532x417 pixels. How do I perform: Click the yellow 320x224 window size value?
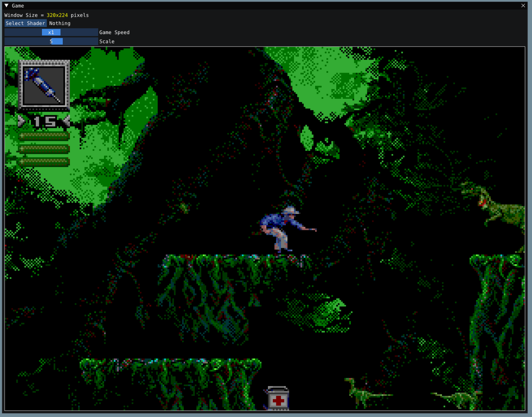tap(57, 15)
